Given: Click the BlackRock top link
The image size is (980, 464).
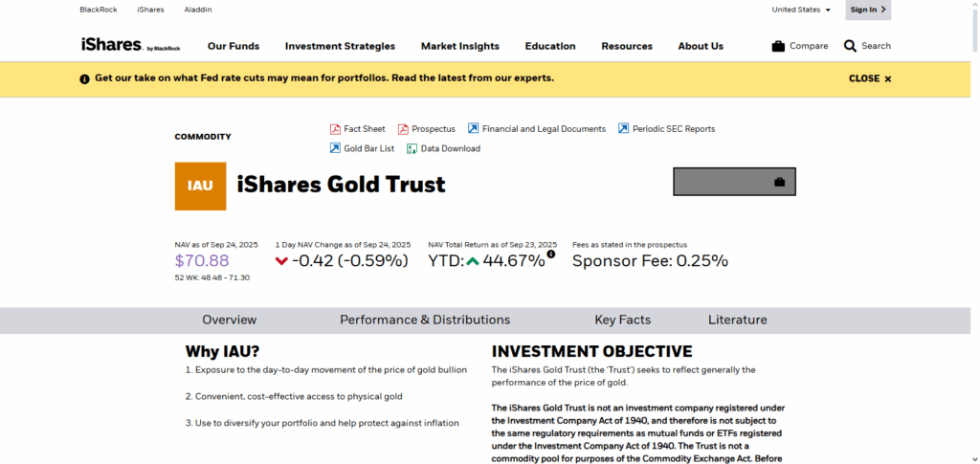Looking at the screenshot, I should [x=99, y=10].
